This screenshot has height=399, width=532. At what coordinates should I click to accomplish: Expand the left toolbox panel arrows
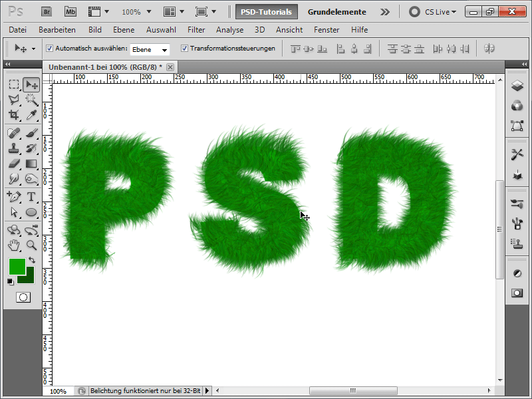[8, 64]
